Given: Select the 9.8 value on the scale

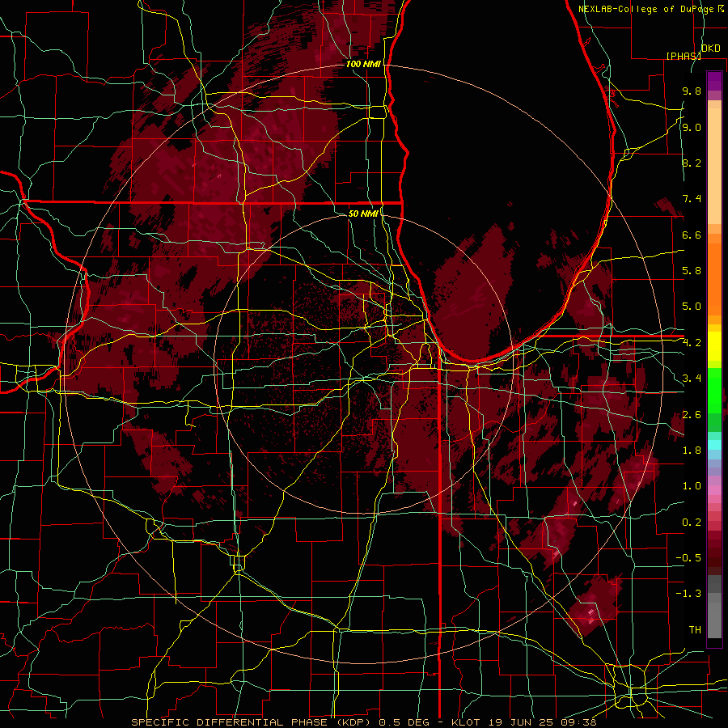Looking at the screenshot, I should point(692,91).
